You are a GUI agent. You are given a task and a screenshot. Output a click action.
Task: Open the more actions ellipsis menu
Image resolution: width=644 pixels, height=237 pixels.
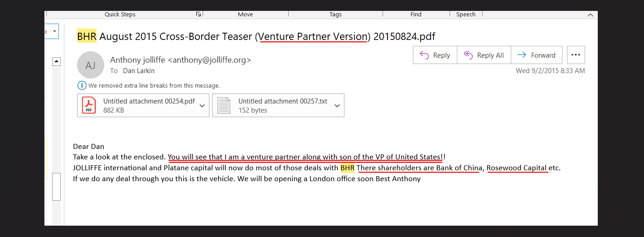point(576,55)
